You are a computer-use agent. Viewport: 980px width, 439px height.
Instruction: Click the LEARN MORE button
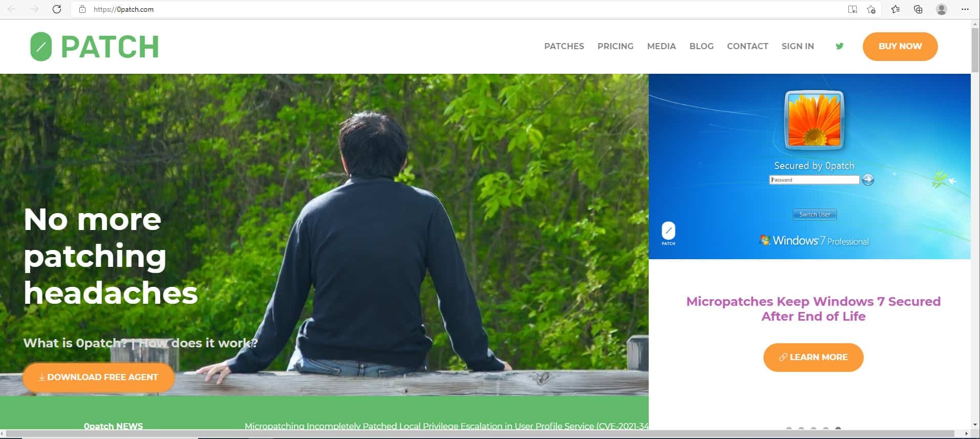813,357
